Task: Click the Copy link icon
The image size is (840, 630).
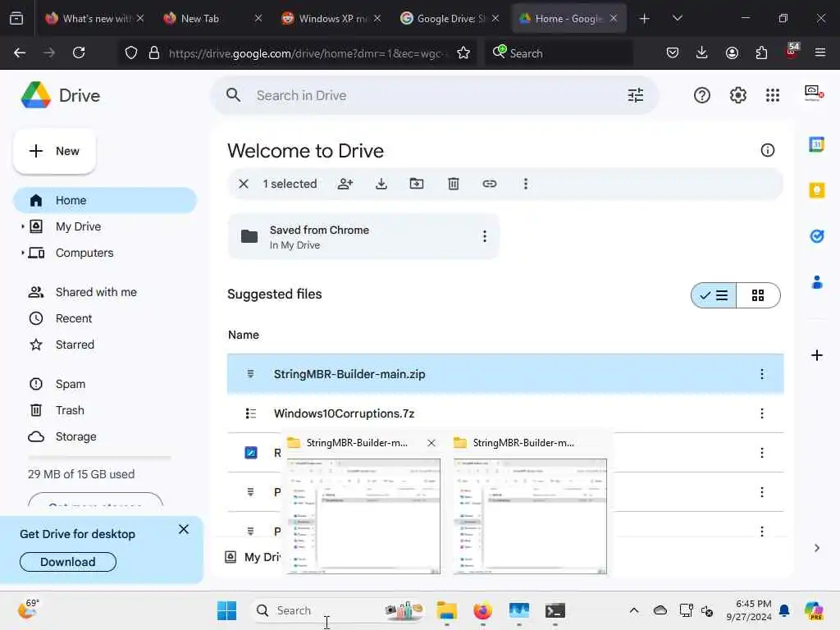Action: point(489,184)
